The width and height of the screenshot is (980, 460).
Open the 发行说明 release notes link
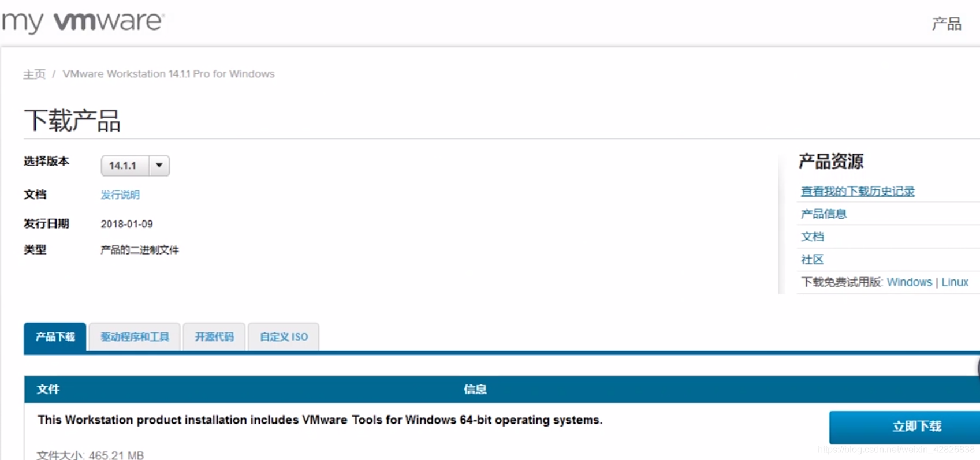[x=120, y=195]
